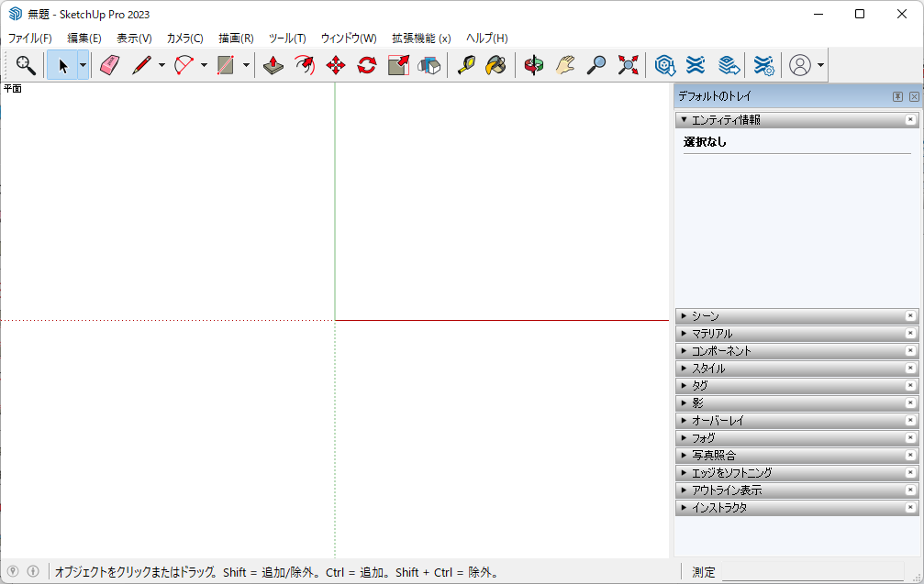Activate the Paint Bucket tool

click(495, 65)
